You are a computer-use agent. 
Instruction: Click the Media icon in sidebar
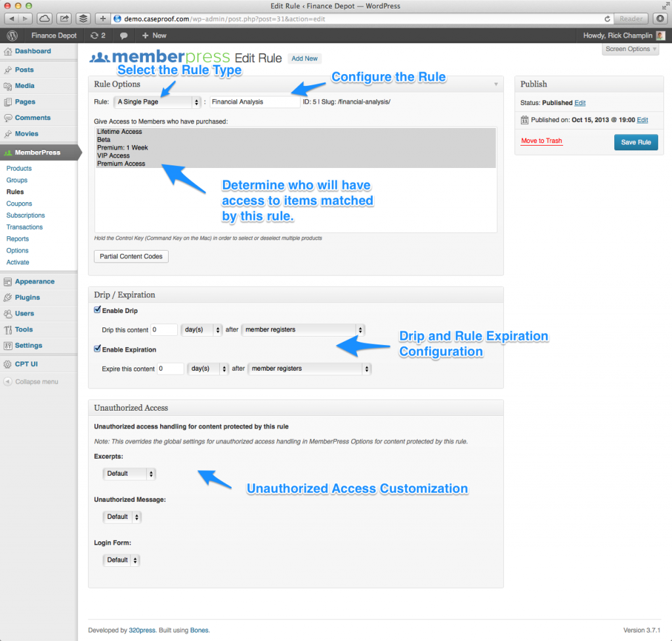coord(8,86)
